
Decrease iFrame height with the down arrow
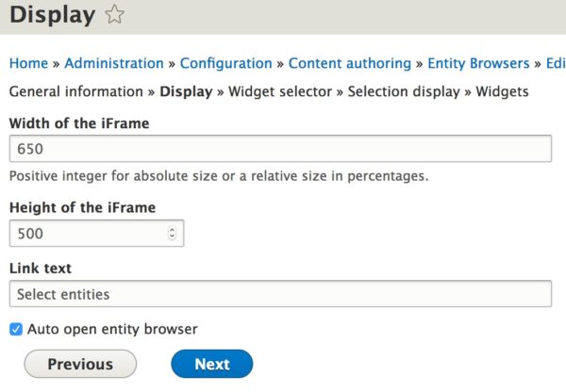173,237
